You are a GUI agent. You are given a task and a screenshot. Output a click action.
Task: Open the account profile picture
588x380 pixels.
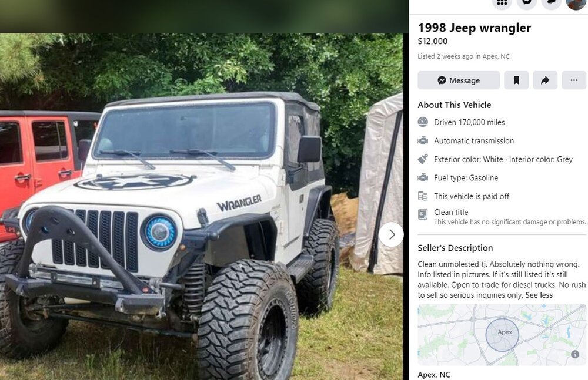pos(576,2)
